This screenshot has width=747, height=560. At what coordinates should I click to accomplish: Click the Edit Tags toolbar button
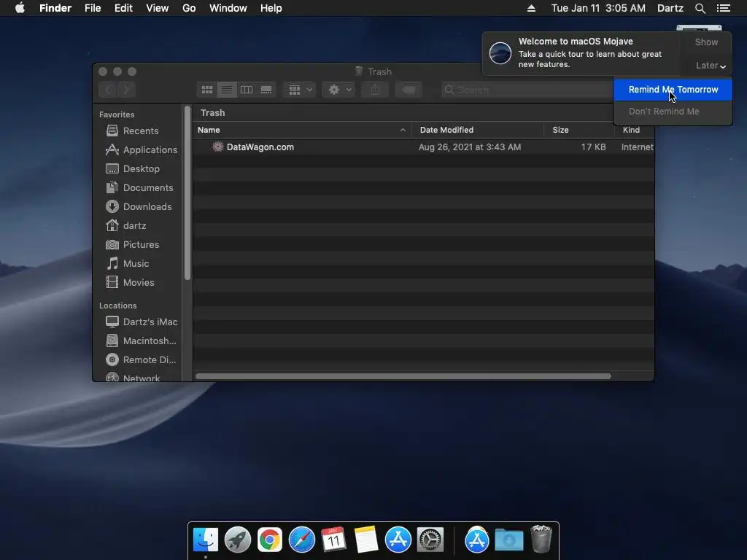click(409, 90)
